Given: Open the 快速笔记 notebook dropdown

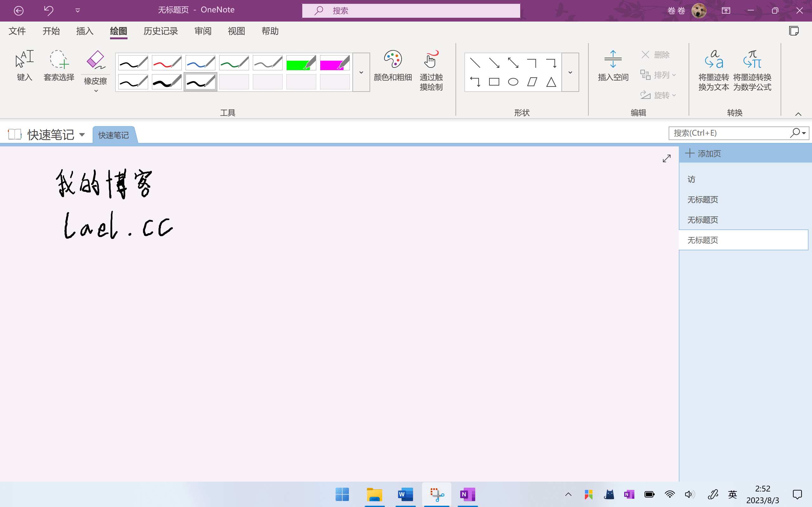Looking at the screenshot, I should pos(82,135).
